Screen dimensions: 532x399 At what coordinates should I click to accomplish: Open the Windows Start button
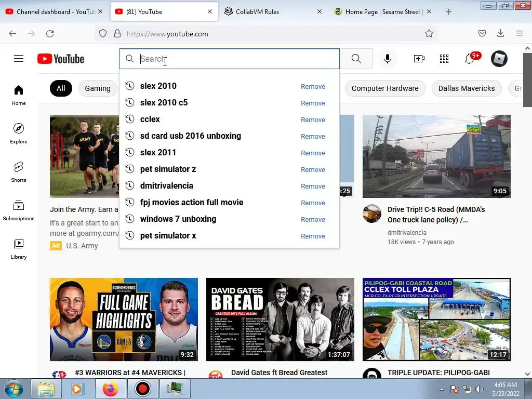coord(14,389)
